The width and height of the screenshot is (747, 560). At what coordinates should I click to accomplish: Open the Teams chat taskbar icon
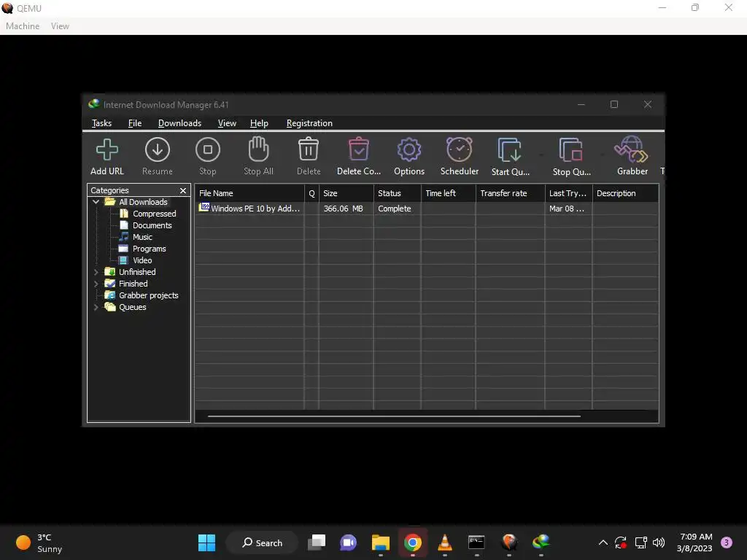[x=348, y=542]
